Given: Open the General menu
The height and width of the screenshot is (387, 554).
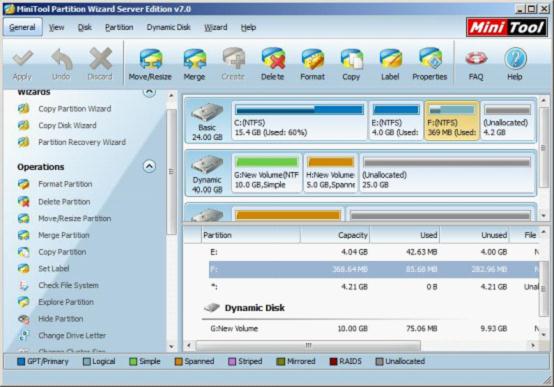Looking at the screenshot, I should pos(22,27).
